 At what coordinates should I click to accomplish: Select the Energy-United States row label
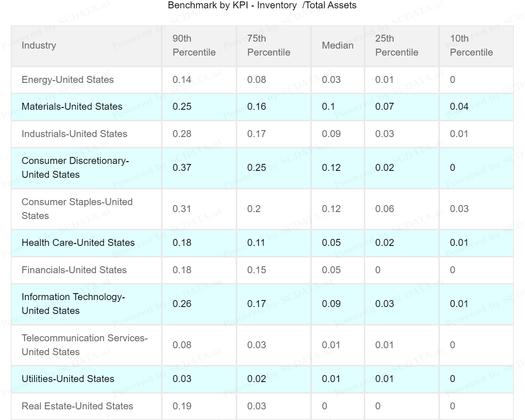click(x=68, y=80)
